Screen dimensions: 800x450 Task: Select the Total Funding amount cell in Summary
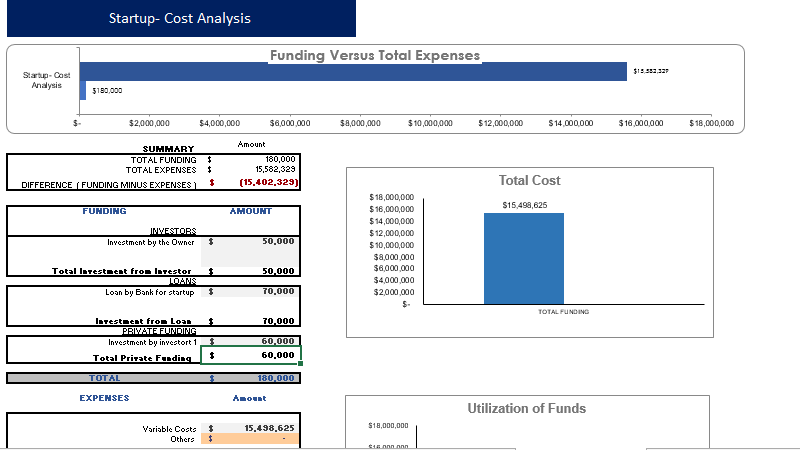[256, 159]
